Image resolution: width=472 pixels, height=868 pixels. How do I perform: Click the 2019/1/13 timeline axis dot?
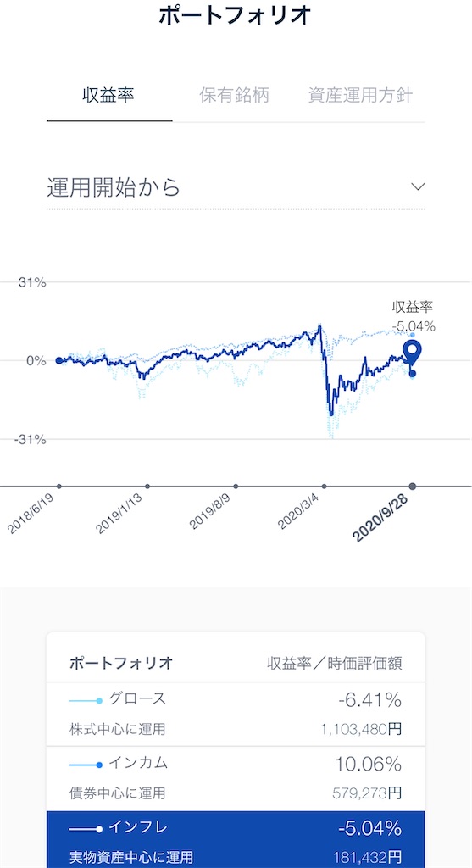147,487
